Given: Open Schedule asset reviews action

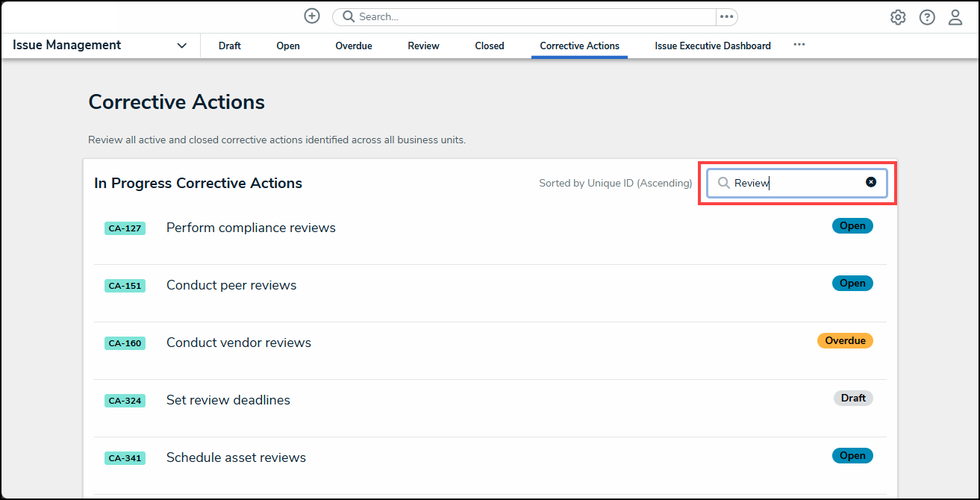Looking at the screenshot, I should tap(236, 457).
